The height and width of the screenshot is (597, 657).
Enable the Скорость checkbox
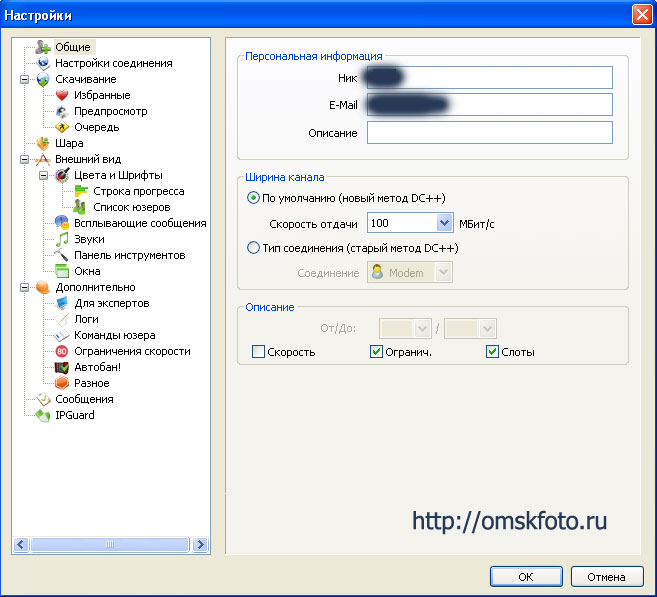click(x=259, y=352)
